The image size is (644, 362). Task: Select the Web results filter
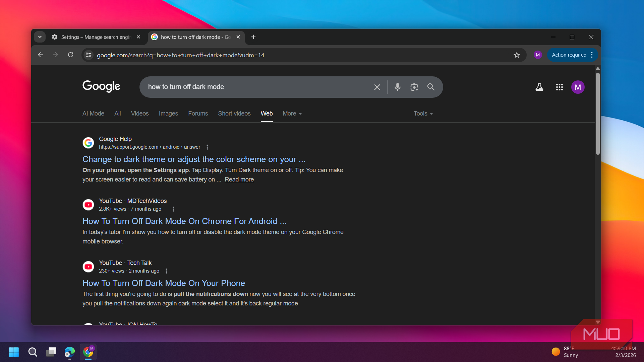[267, 114]
